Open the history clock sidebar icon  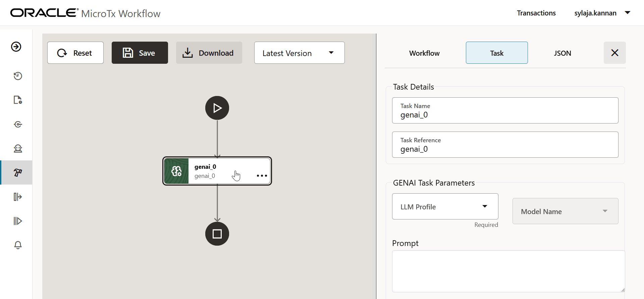[x=18, y=76]
